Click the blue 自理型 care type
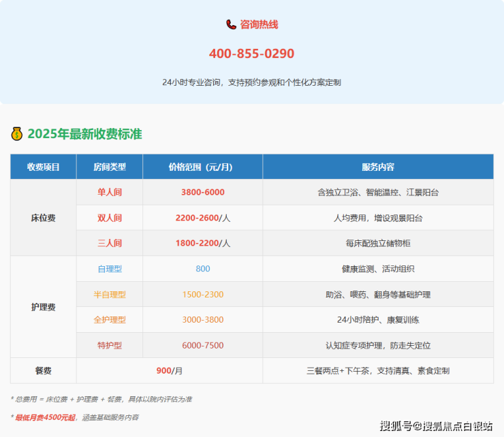Viewport: 504px width, 437px height. click(x=110, y=269)
